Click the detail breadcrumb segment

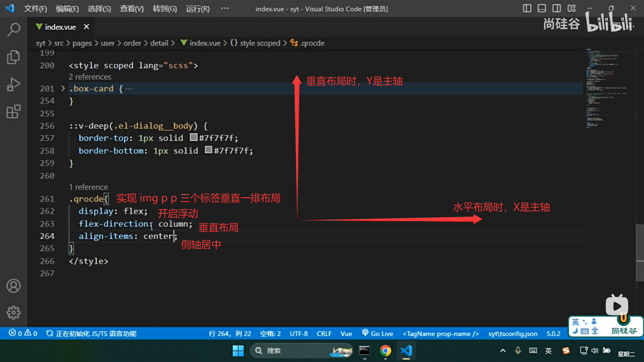click(159, 43)
